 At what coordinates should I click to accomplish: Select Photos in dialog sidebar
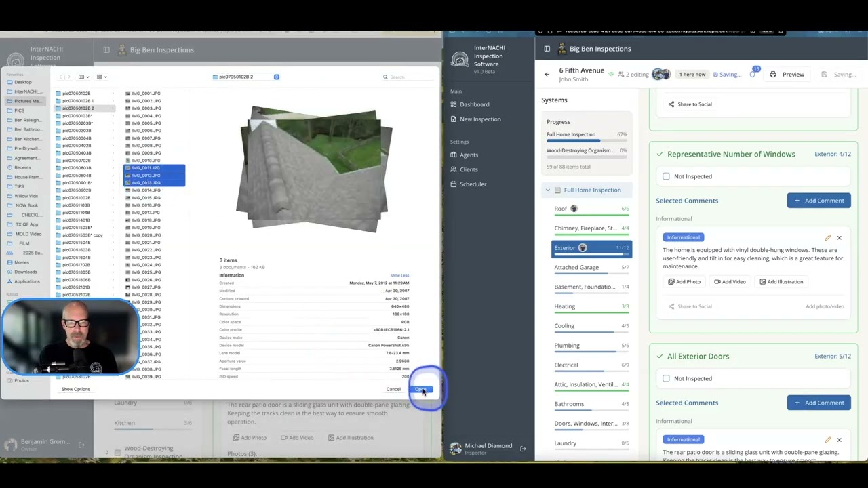[x=22, y=381]
